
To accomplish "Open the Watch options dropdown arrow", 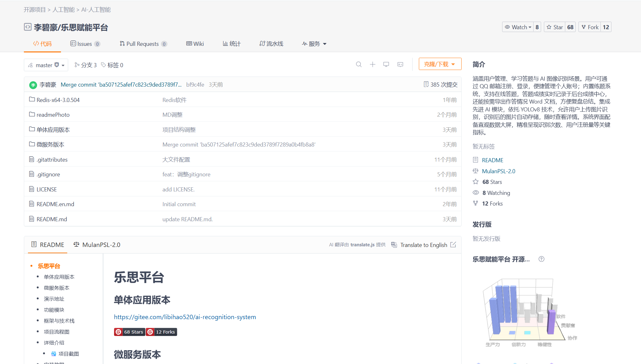I will click(530, 27).
